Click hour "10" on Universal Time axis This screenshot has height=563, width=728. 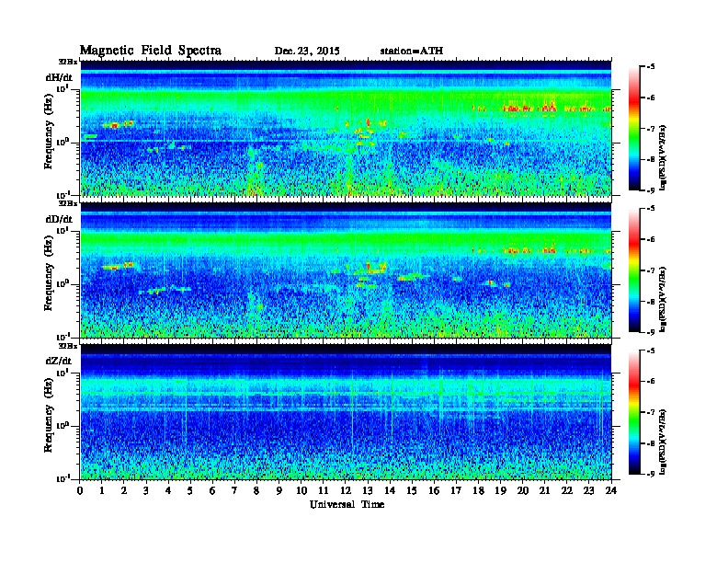pyautogui.click(x=301, y=491)
